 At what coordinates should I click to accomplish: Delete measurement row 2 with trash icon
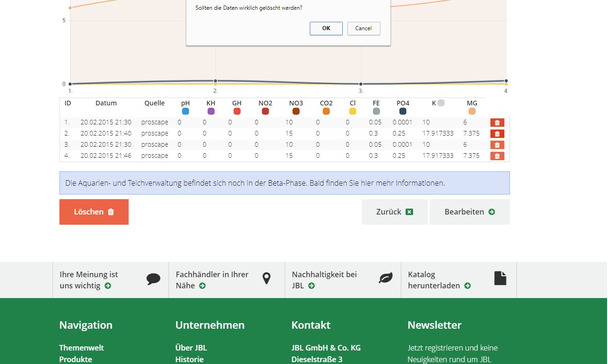coord(497,134)
